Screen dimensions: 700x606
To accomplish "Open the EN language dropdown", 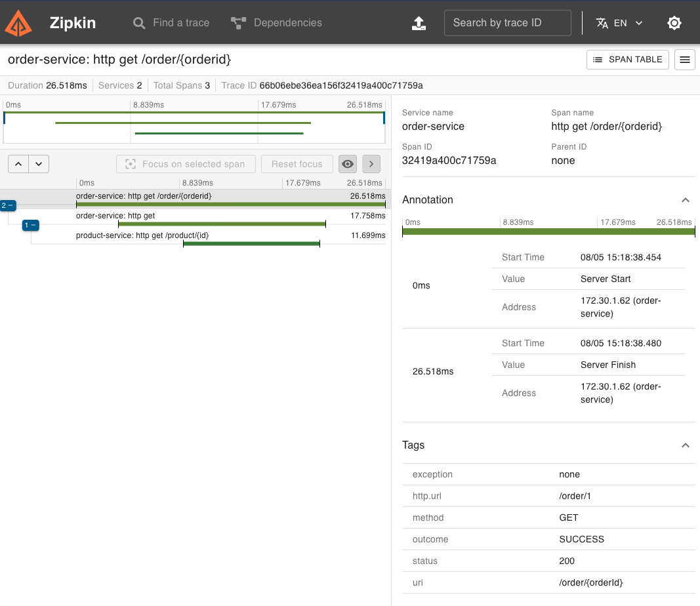I will coord(620,23).
